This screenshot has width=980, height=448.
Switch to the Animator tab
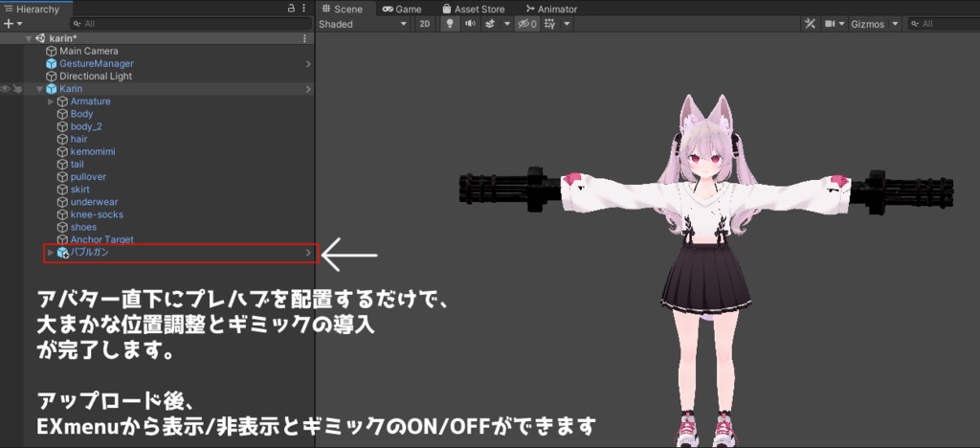551,9
